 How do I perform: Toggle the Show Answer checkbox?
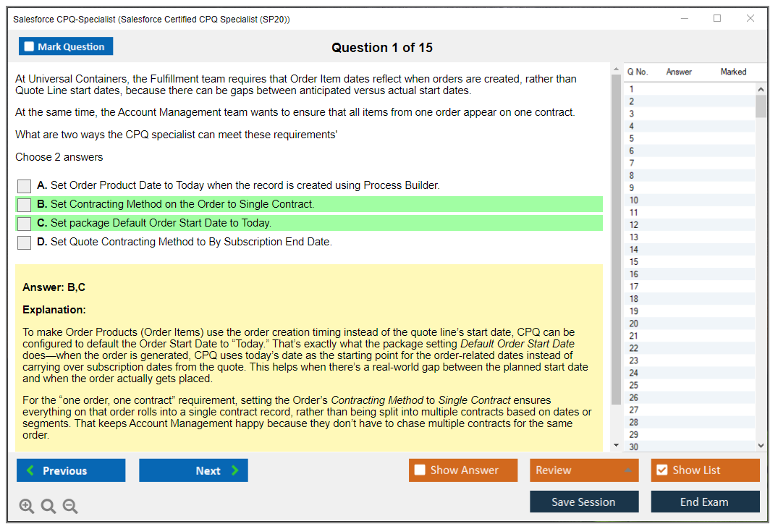coord(420,470)
